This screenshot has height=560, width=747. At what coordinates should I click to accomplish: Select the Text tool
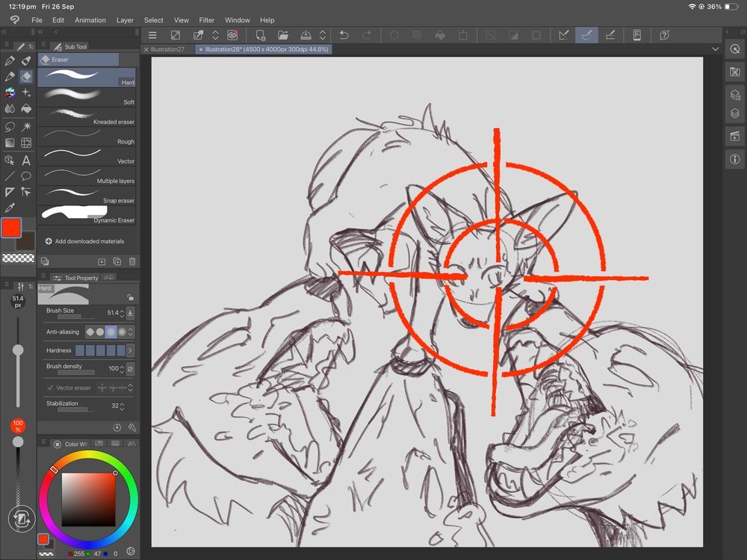pos(26,161)
